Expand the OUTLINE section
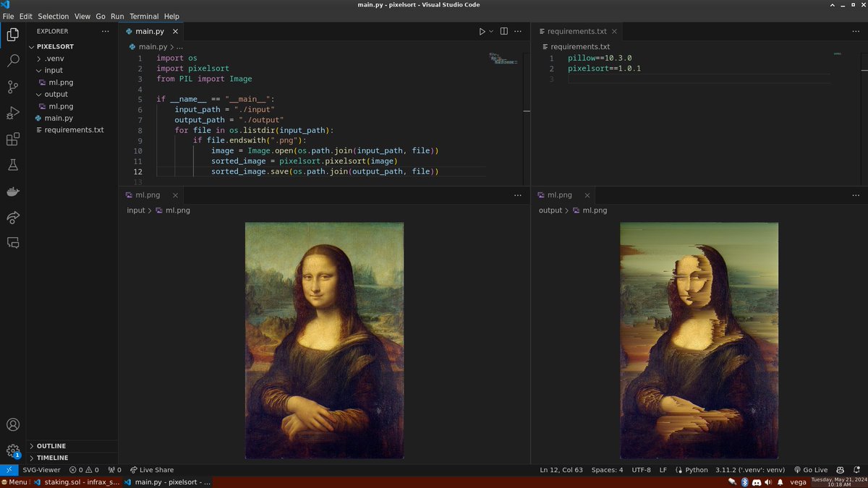Screen dimensions: 868x488 (x=51, y=446)
